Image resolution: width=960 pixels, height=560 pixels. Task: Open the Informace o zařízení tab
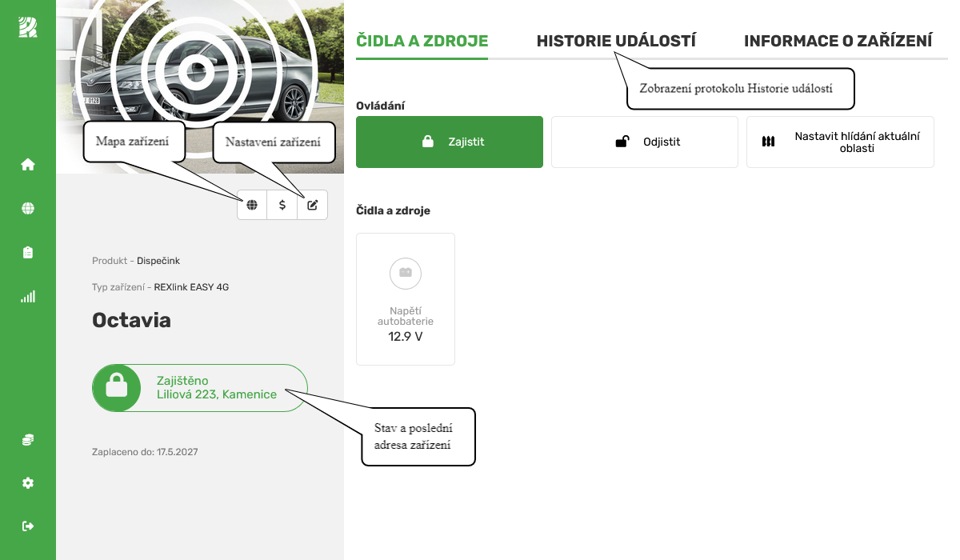pos(838,39)
